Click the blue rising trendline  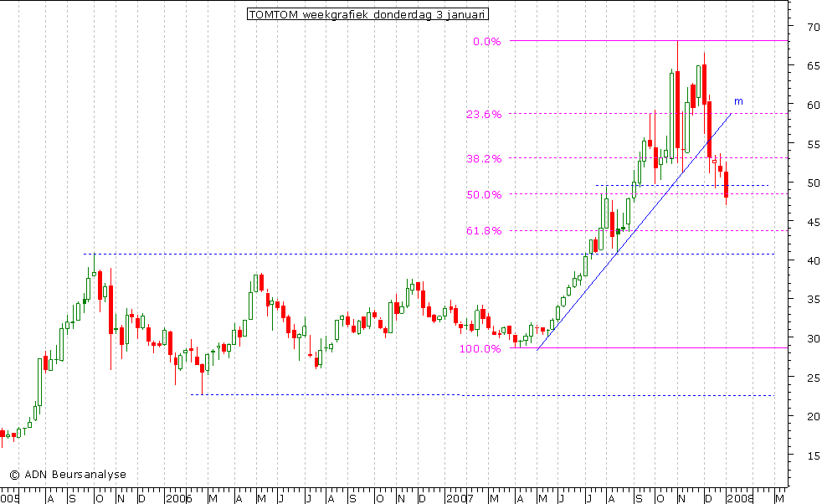[634, 231]
